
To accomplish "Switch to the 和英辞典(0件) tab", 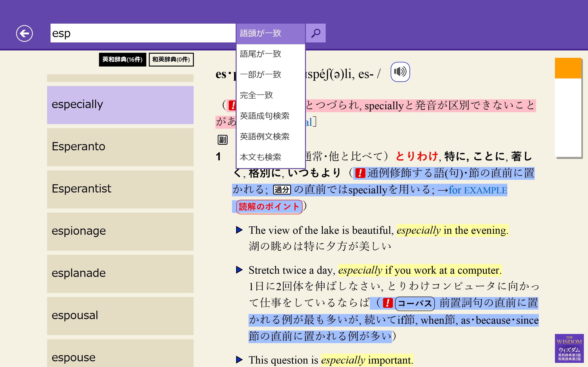I will 171,59.
